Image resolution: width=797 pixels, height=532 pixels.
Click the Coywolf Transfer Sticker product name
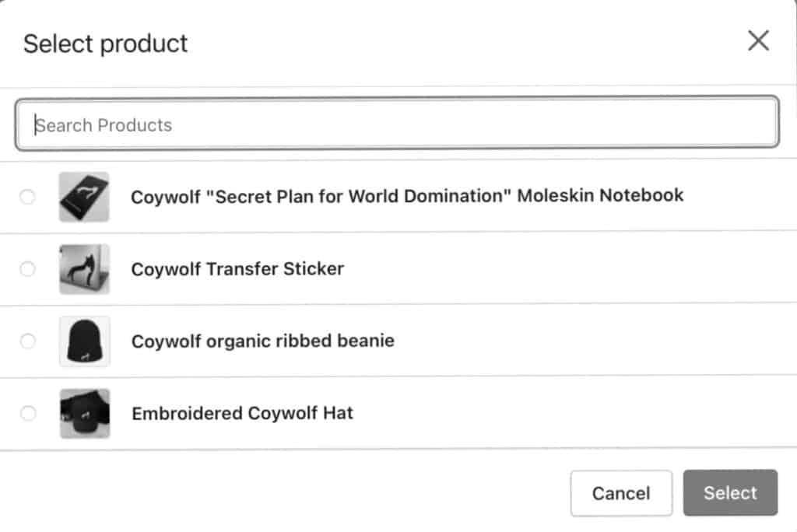(237, 269)
